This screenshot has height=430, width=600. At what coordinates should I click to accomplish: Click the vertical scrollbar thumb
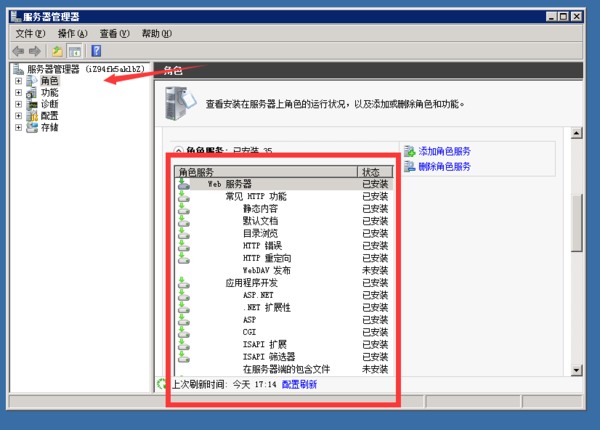576,223
